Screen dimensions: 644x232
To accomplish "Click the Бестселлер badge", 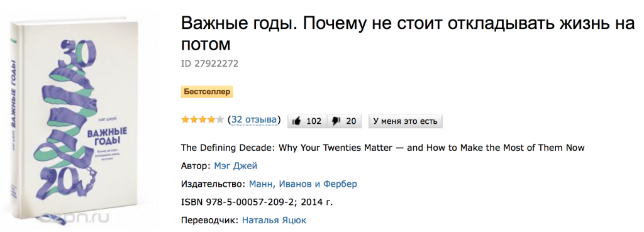I will click(207, 92).
